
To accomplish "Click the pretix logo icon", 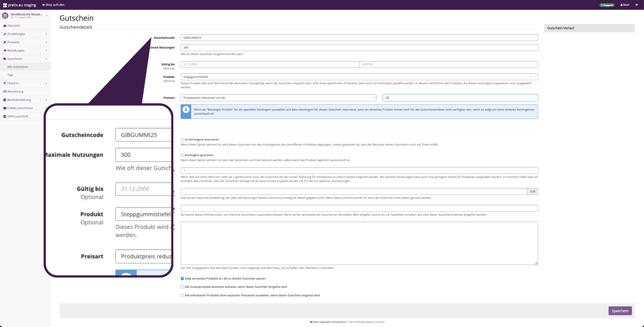I will 5,5.
